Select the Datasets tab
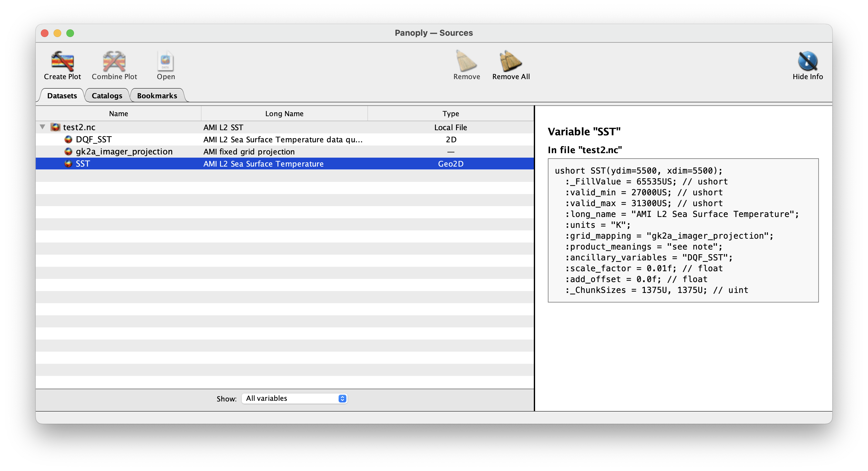The width and height of the screenshot is (868, 471). (62, 96)
